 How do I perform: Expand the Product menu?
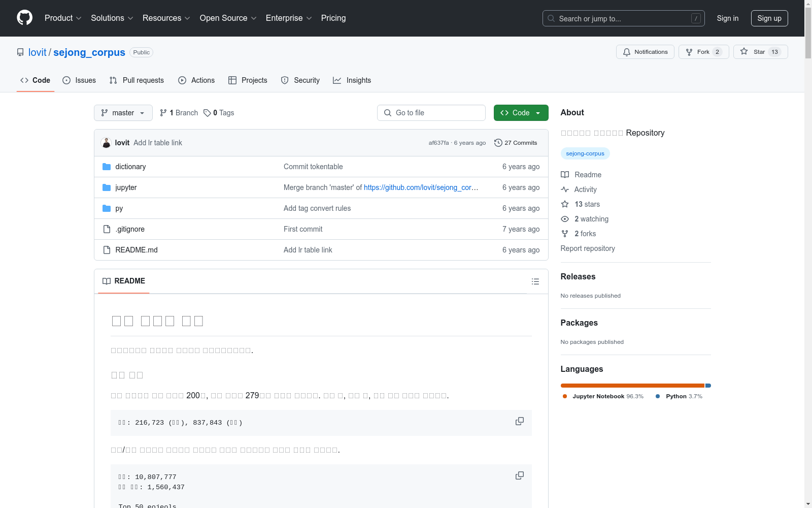(63, 18)
